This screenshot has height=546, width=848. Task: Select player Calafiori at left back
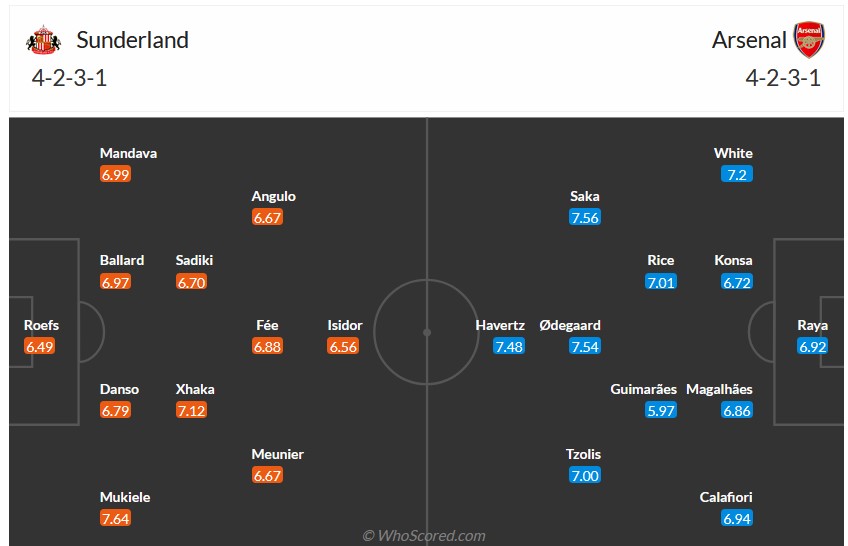pos(726,497)
